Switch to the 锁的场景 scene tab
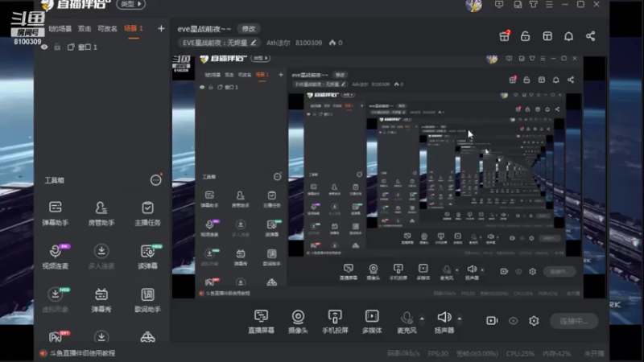Viewport: 644px width, 362px height. tap(60, 29)
